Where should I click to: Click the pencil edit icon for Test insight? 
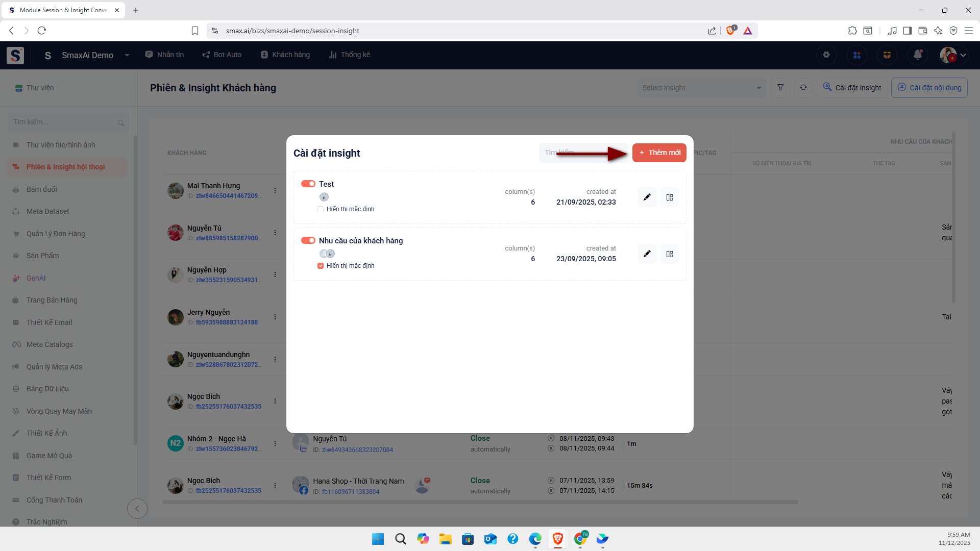tap(647, 197)
